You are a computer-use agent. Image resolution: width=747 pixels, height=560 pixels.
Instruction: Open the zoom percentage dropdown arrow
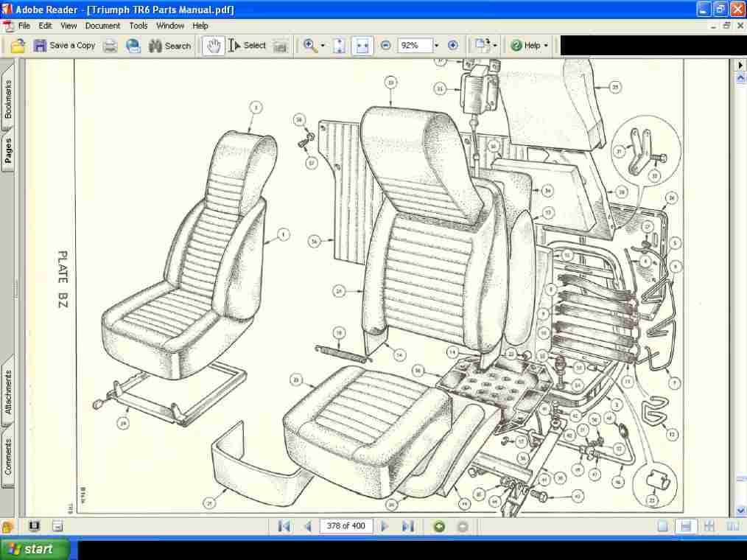[x=436, y=45]
